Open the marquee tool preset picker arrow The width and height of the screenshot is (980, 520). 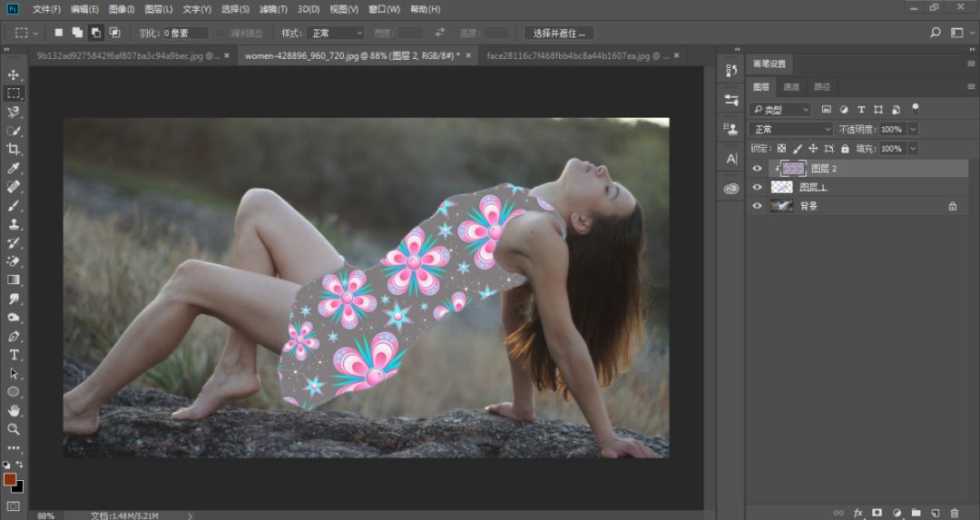(35, 33)
